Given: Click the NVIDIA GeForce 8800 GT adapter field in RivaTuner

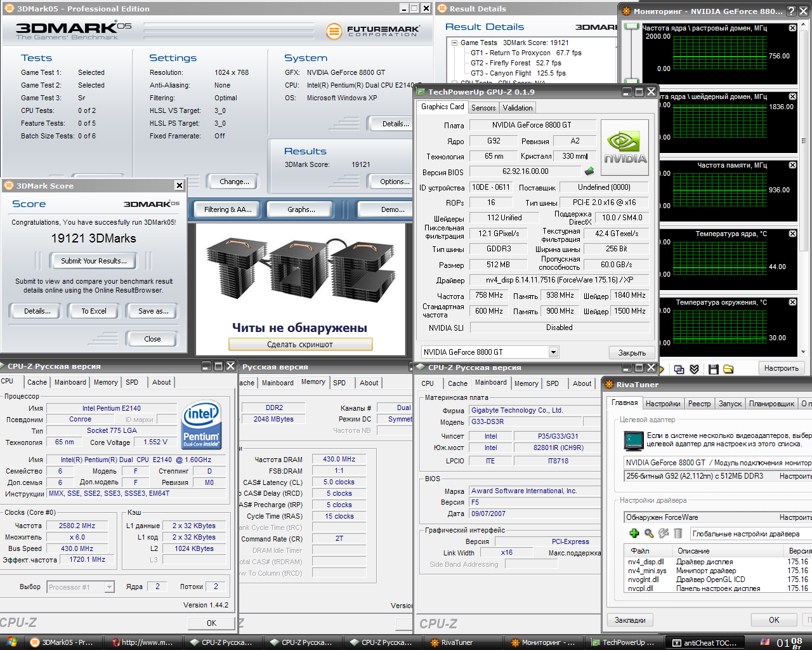Looking at the screenshot, I should (718, 463).
